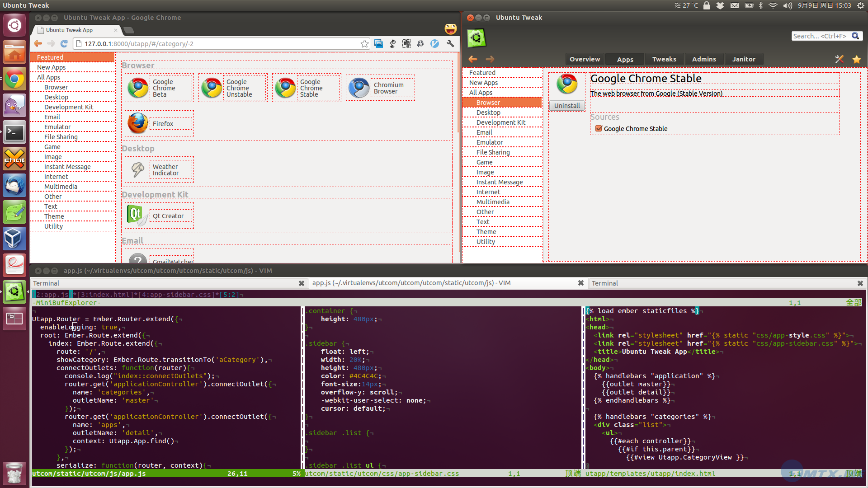868x488 pixels.
Task: Click the Ubuntu Tweak logo icon
Action: 476,38
